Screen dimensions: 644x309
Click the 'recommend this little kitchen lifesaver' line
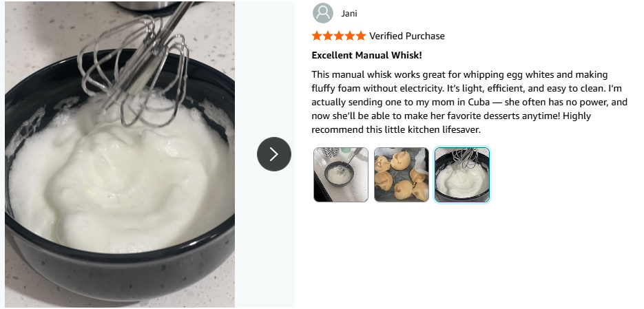point(396,129)
